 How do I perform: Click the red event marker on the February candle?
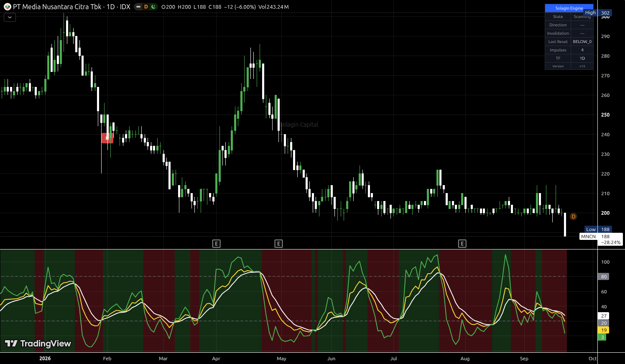107,138
